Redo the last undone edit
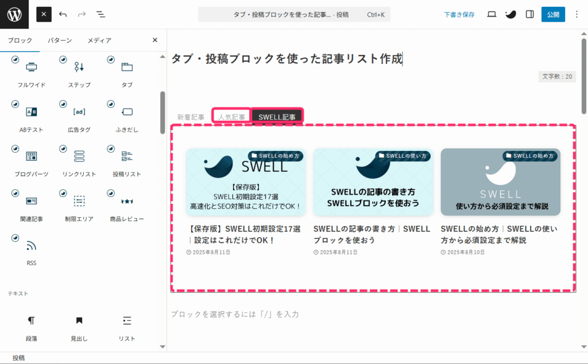Image resolution: width=588 pixels, height=364 pixels. point(82,14)
